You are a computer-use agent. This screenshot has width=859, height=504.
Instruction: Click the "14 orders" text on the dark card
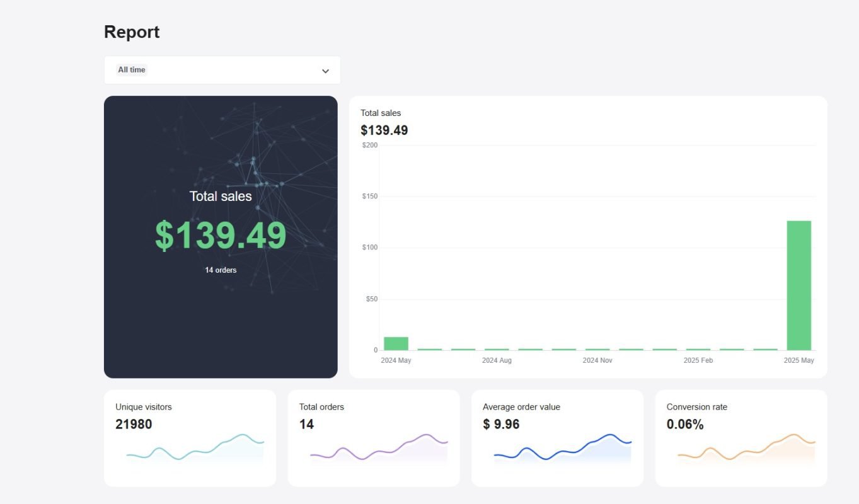pos(221,270)
